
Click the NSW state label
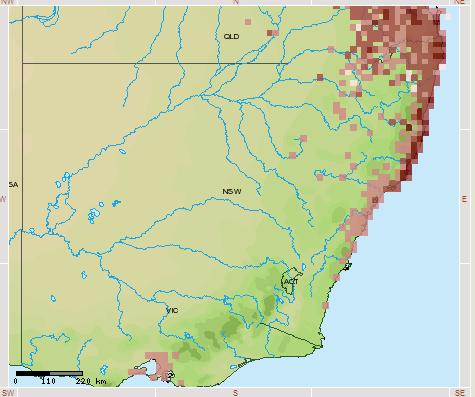[232, 192]
